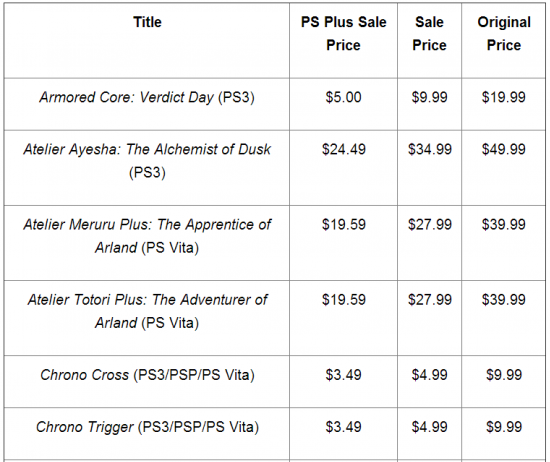This screenshot has width=550, height=462.
Task: Click the $24.49 PS Plus price
Action: (x=344, y=149)
